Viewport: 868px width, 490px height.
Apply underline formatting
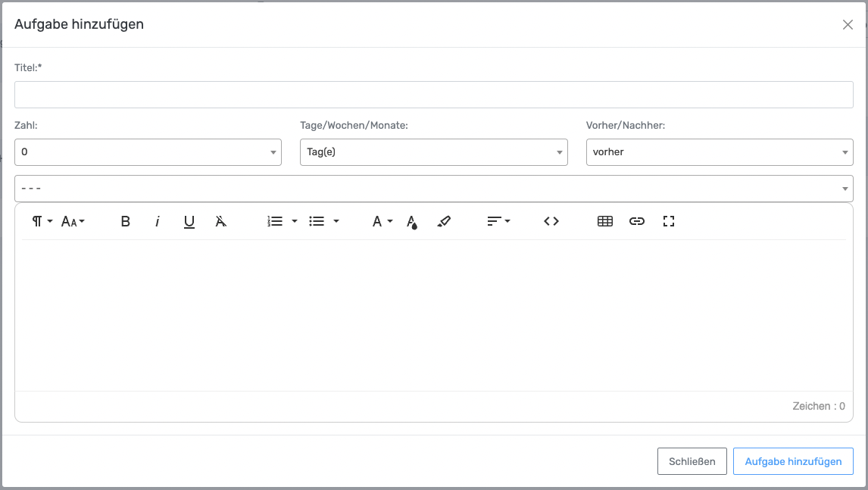(189, 221)
